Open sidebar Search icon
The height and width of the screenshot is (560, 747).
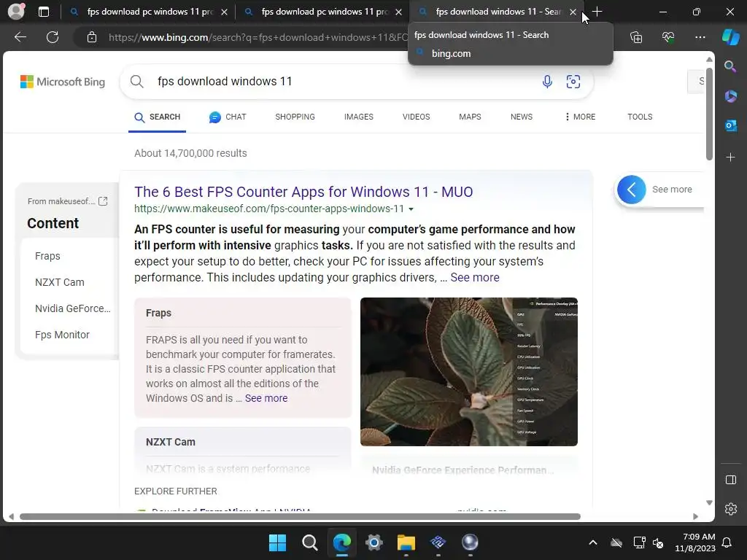730,66
